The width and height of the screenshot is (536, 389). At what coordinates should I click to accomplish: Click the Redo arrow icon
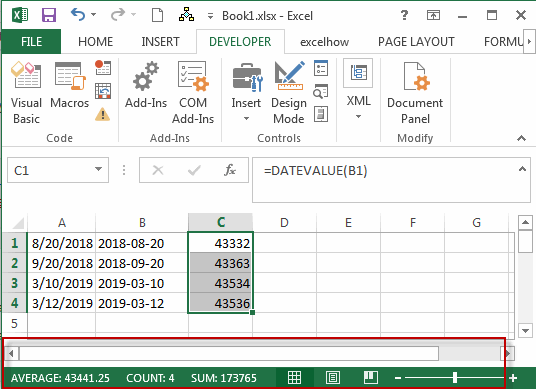(x=118, y=15)
